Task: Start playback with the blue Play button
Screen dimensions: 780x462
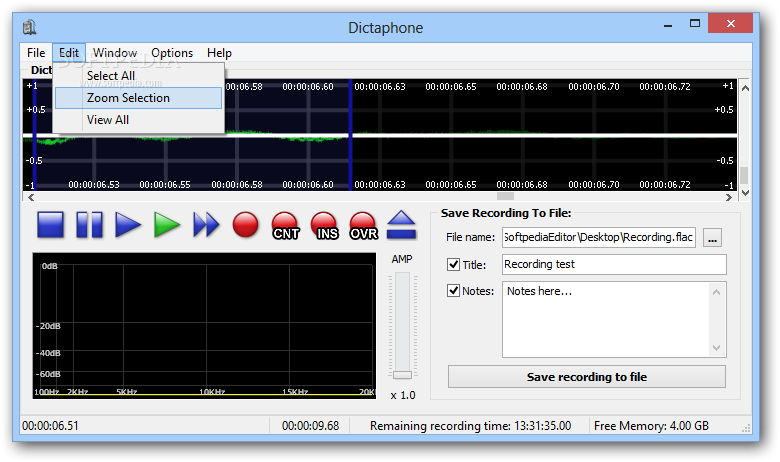Action: pos(128,225)
